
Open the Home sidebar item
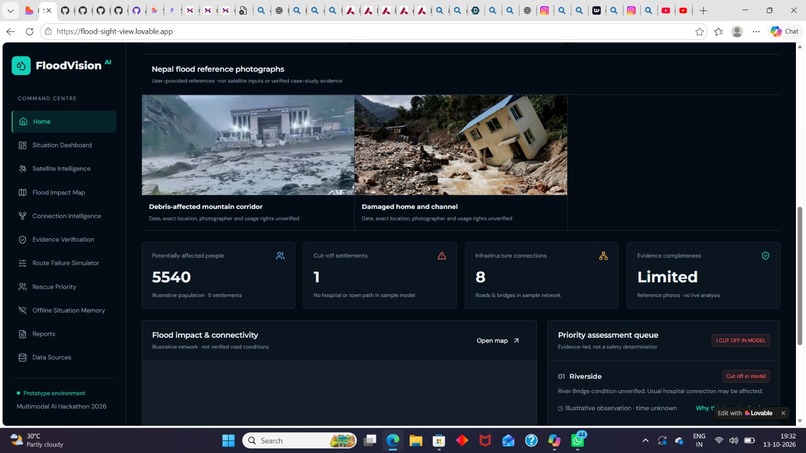pos(64,122)
